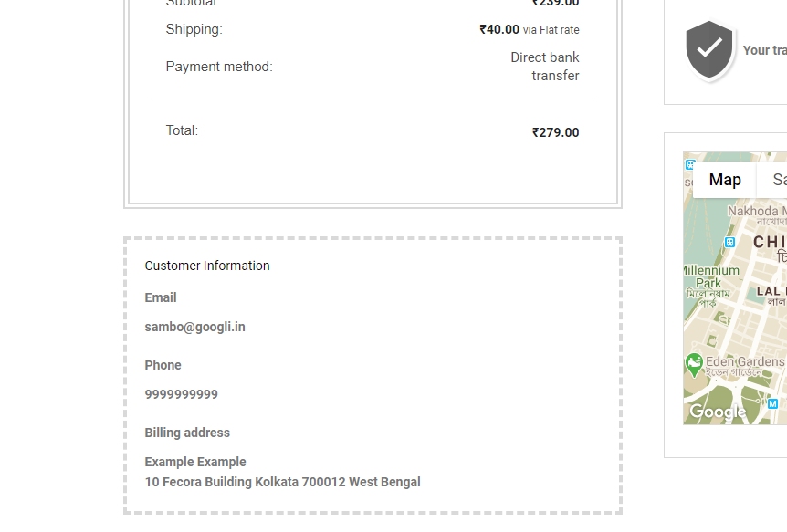The width and height of the screenshot is (787, 532).
Task: Click the Eden Gardens green map pin
Action: coord(694,365)
